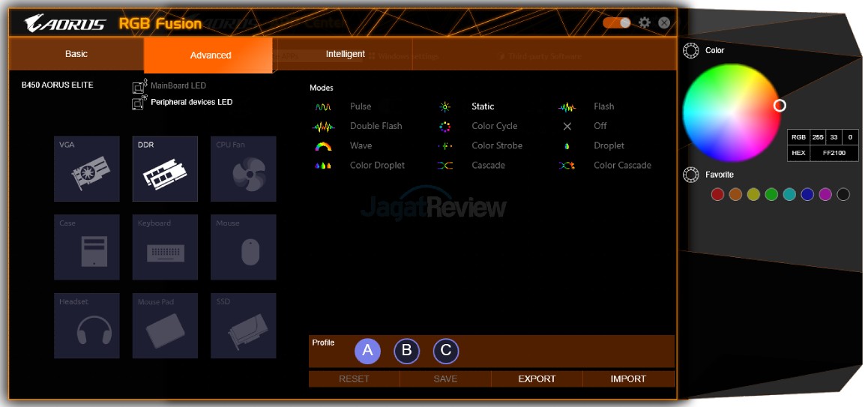Select the Headset device tile

point(87,325)
